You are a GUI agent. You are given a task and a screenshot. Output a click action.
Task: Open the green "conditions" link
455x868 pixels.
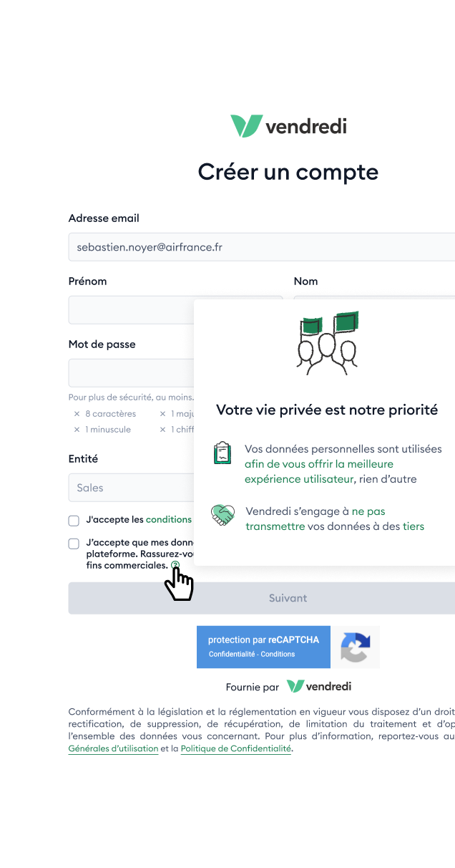pos(169,519)
